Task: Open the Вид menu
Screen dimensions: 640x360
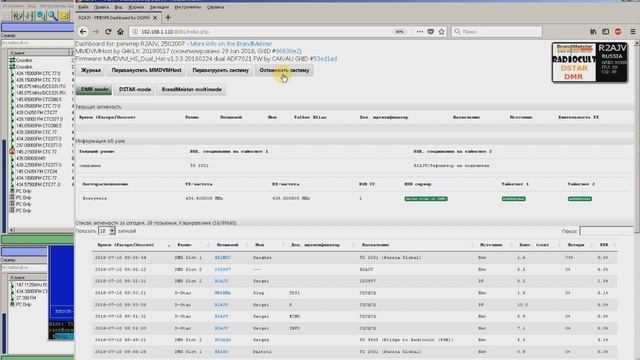Action: [118, 7]
